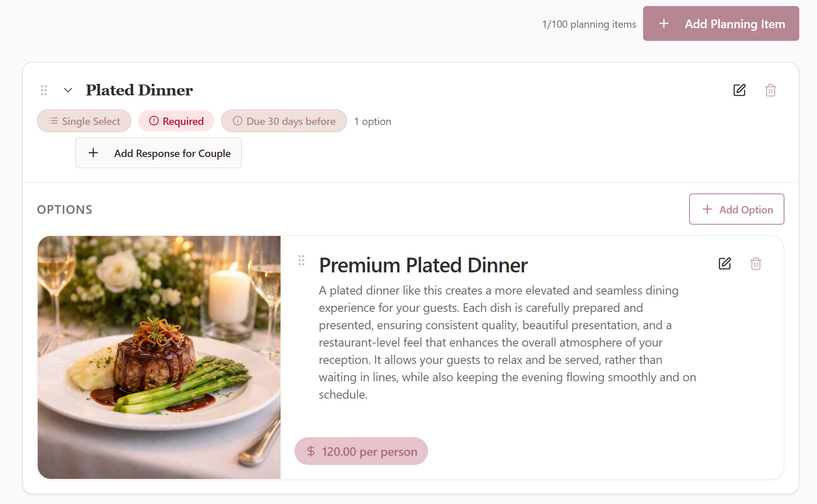Image resolution: width=817 pixels, height=504 pixels.
Task: Grab the drag handle next to Plated Dinner
Action: coord(43,90)
